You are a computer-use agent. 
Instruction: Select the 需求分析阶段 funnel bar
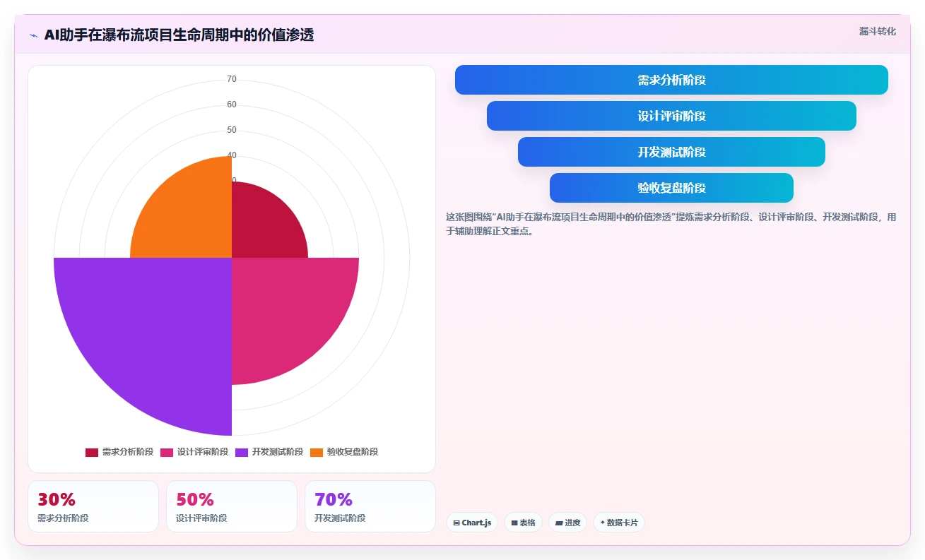point(671,80)
